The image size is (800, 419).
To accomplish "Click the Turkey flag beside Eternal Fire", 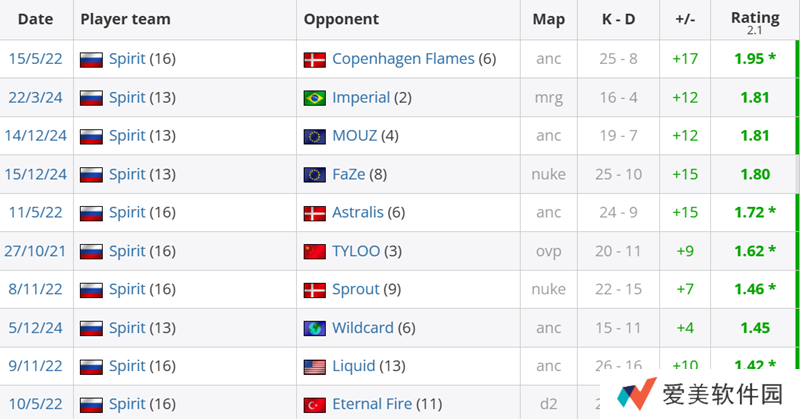I will (x=315, y=405).
